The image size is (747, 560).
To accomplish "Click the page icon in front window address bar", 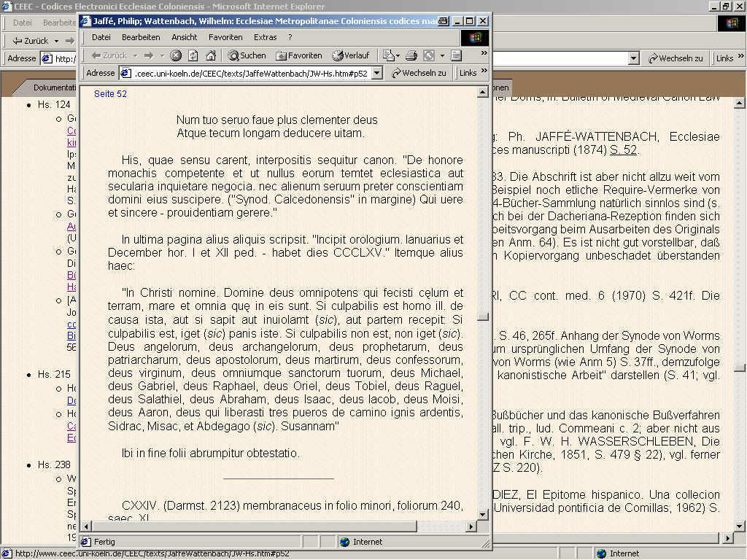I will (125, 74).
